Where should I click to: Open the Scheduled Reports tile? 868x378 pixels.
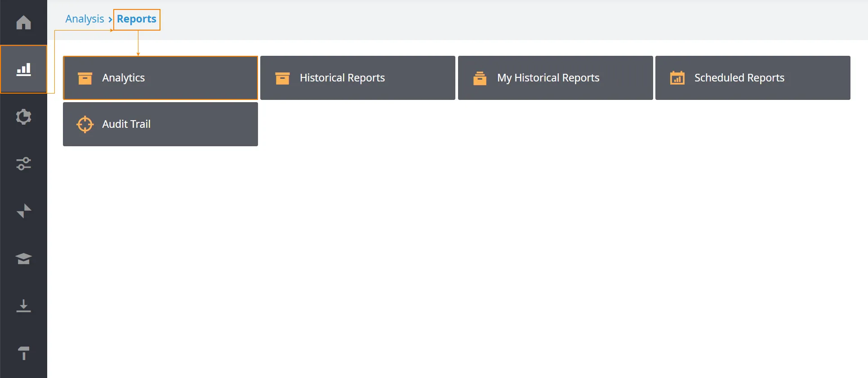click(x=753, y=78)
